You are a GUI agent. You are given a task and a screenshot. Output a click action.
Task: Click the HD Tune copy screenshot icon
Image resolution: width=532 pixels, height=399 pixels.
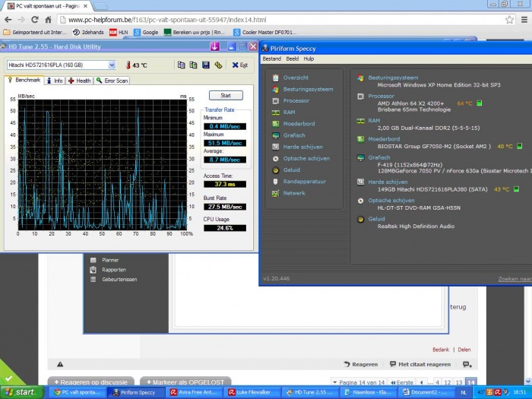point(193,65)
